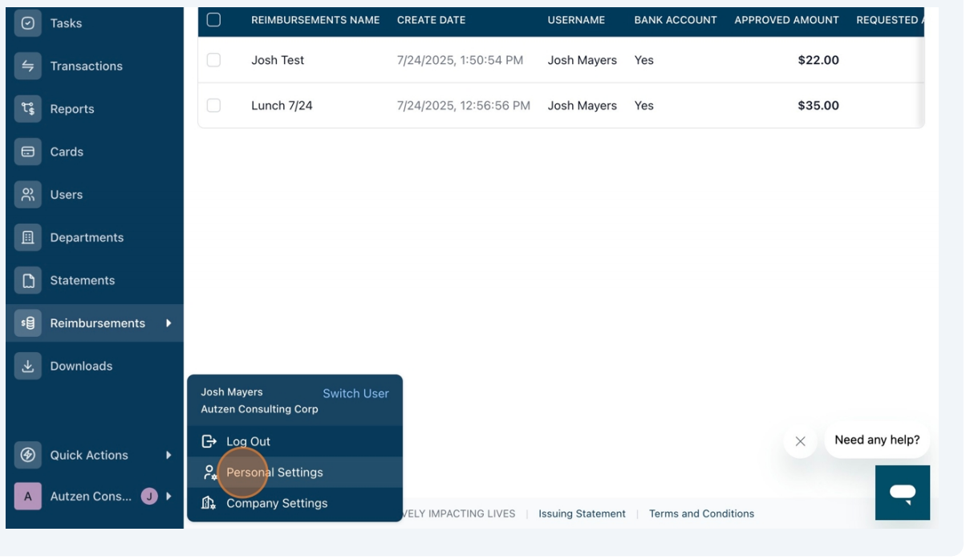Click the Quick Actions lightning icon

pyautogui.click(x=27, y=455)
